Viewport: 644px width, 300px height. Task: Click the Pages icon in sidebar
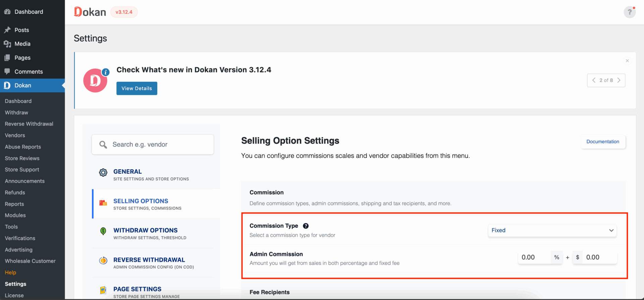(7, 58)
